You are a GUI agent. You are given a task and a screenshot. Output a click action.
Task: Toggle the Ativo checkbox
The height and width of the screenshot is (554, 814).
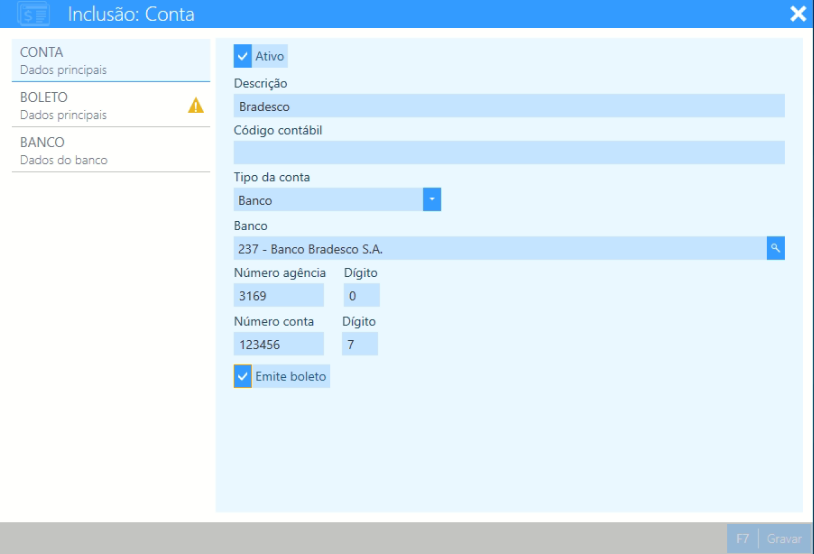point(242,56)
